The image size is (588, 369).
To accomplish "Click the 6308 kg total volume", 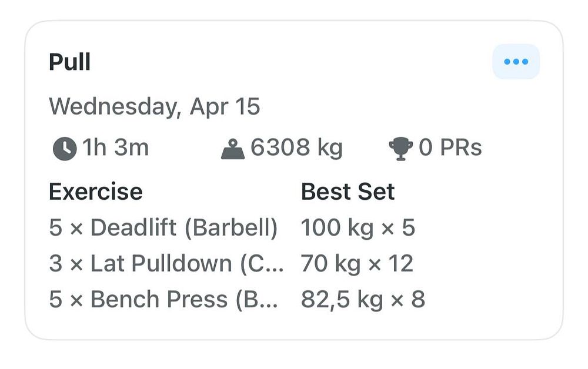I will [x=296, y=147].
